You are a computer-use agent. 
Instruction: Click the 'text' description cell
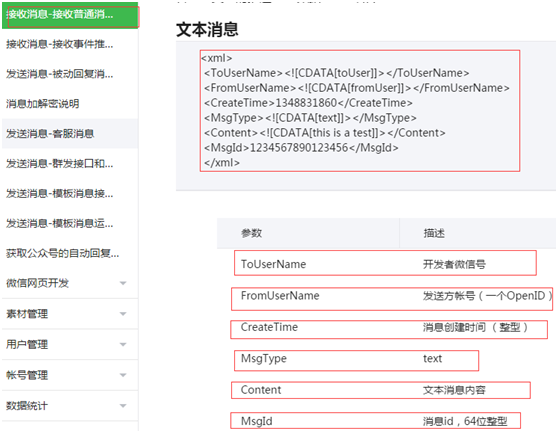[432, 358]
